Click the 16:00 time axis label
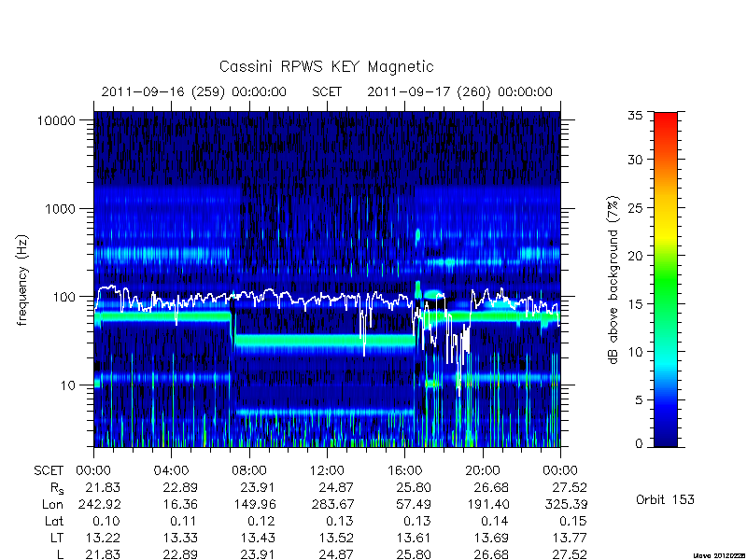The image size is (747, 560). [x=404, y=471]
